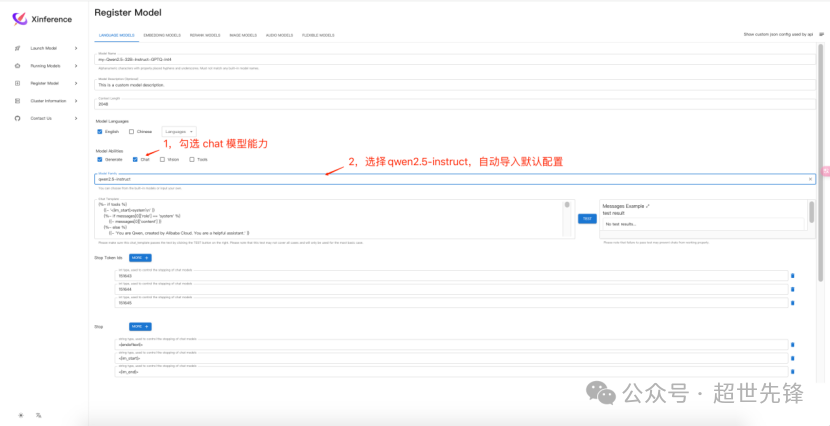830x426 pixels.
Task: Expand Contact Us with its chevron
Action: click(x=76, y=118)
